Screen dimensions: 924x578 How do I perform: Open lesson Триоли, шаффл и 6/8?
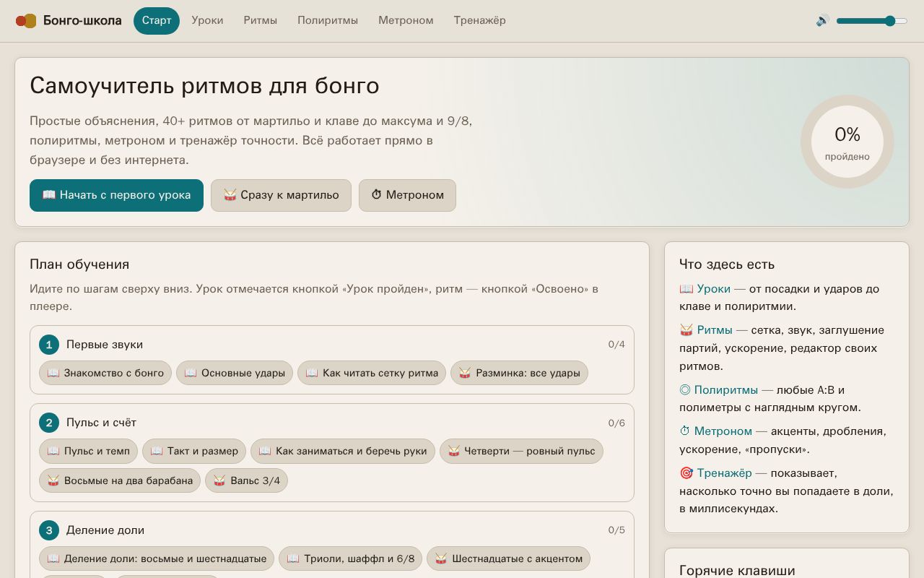coord(350,558)
